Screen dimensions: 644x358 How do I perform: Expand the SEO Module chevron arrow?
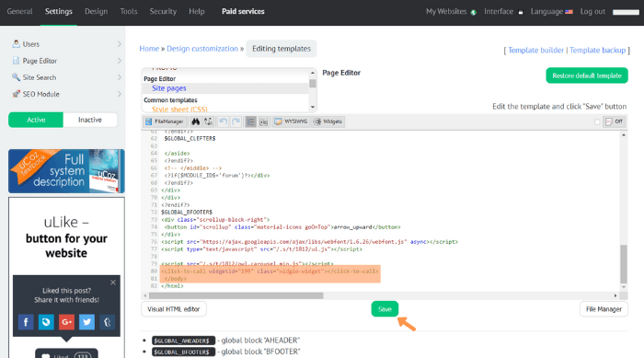click(x=119, y=94)
